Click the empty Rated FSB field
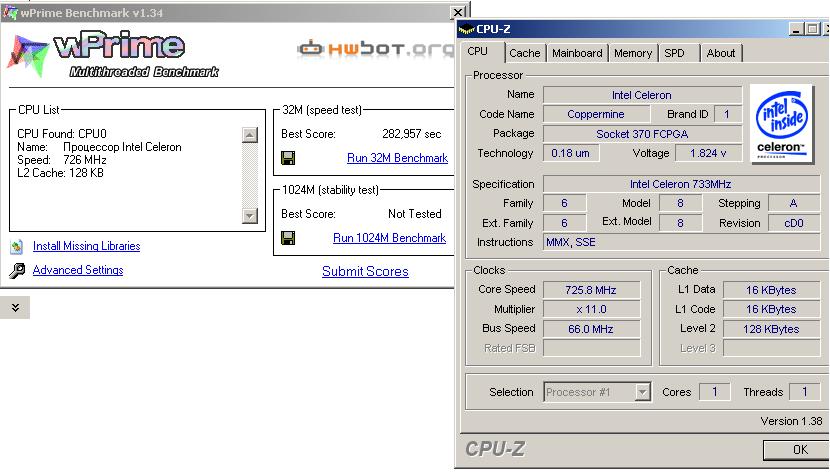Viewport: 830px width, 472px height. point(591,348)
